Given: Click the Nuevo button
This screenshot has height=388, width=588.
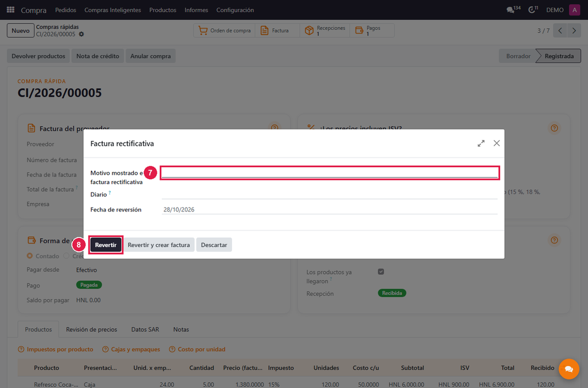Looking at the screenshot, I should click(20, 30).
